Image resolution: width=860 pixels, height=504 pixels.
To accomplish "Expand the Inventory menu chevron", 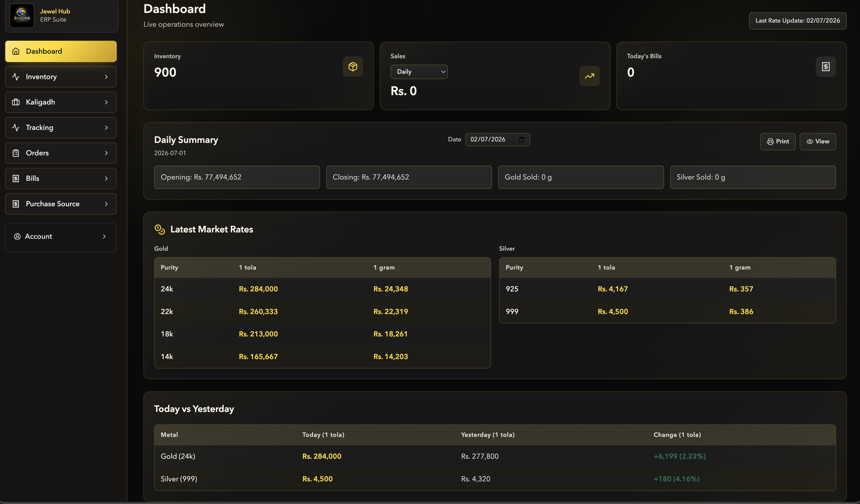I will (106, 77).
